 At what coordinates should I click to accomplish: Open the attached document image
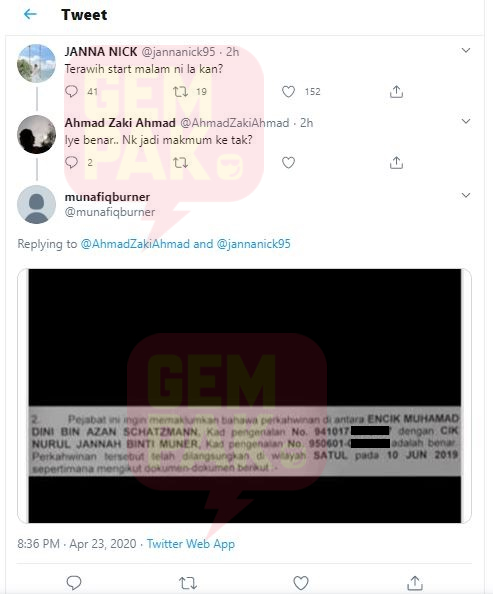(x=244, y=396)
